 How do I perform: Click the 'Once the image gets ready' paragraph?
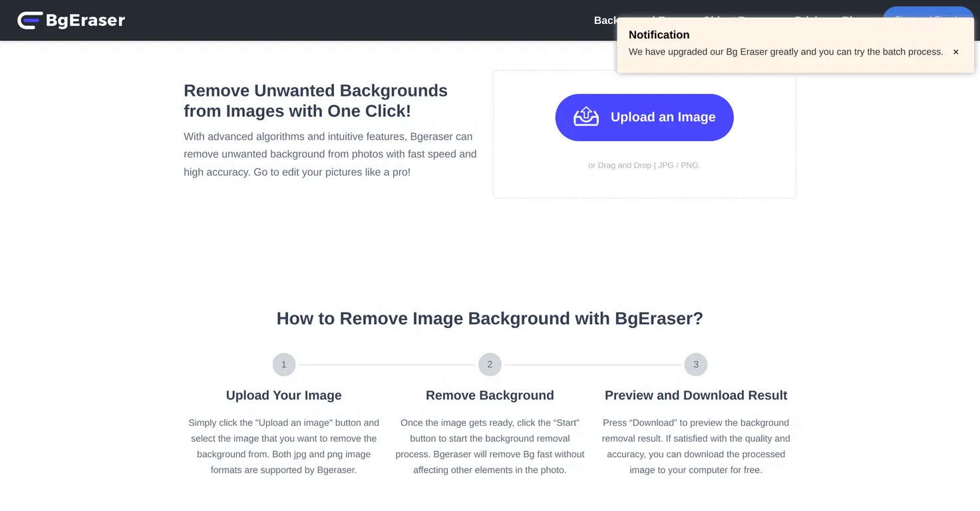pyautogui.click(x=490, y=446)
